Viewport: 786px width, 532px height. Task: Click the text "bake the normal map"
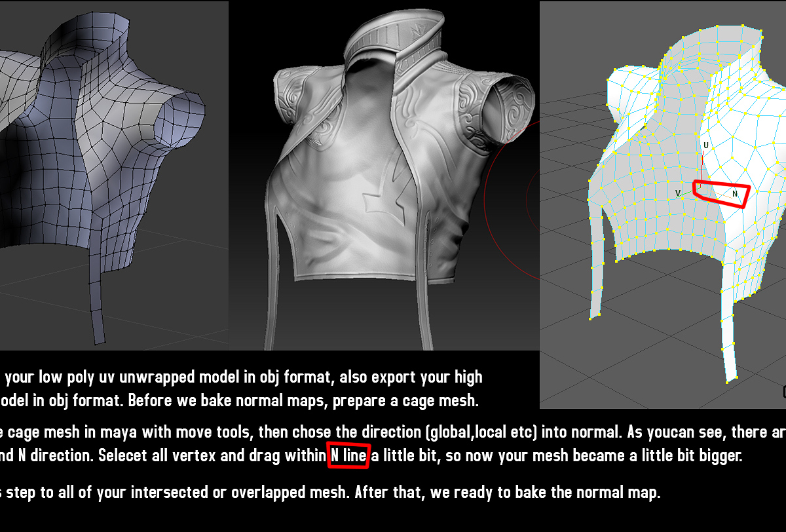[x=588, y=492]
